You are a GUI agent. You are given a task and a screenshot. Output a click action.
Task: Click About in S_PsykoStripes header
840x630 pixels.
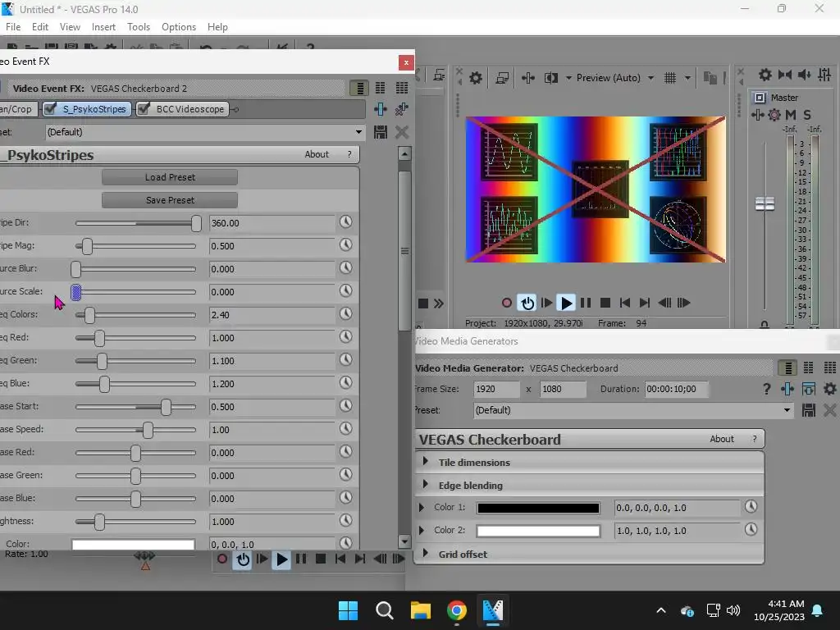pyautogui.click(x=317, y=154)
